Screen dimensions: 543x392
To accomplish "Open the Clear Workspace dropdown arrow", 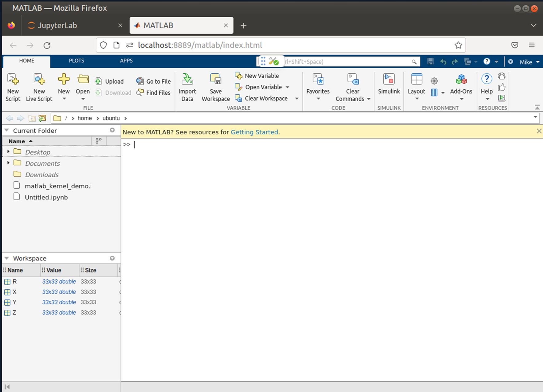I will (x=297, y=99).
